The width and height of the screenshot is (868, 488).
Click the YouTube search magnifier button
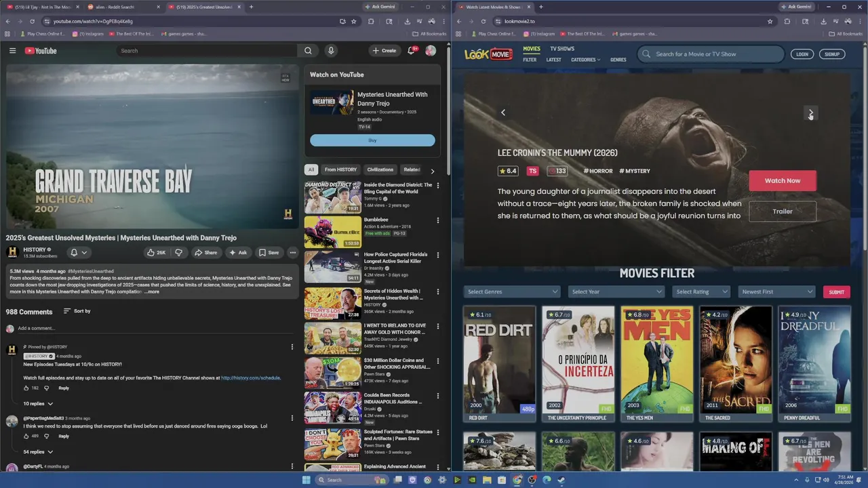[308, 51]
